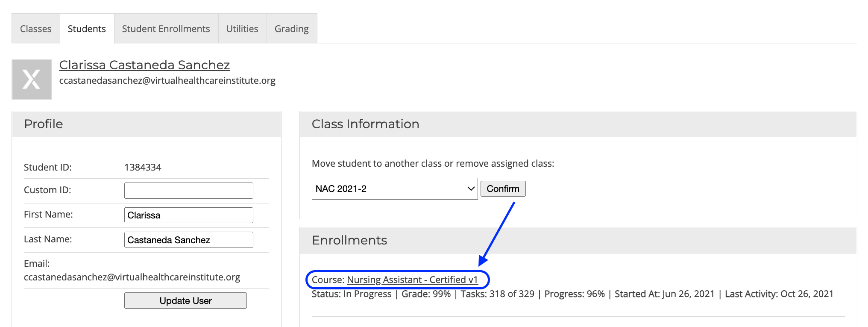Open the NAC 2021-2 class dropdown
The height and width of the screenshot is (327, 868).
[395, 189]
